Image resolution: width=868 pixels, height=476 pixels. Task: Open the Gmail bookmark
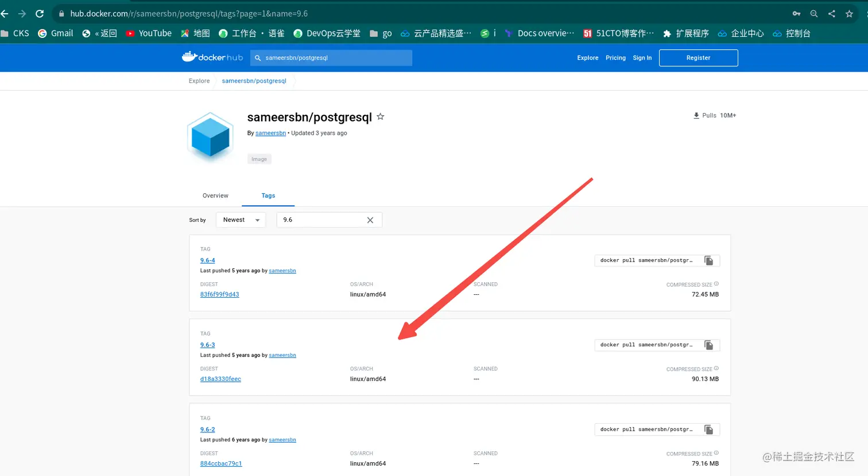pos(56,33)
